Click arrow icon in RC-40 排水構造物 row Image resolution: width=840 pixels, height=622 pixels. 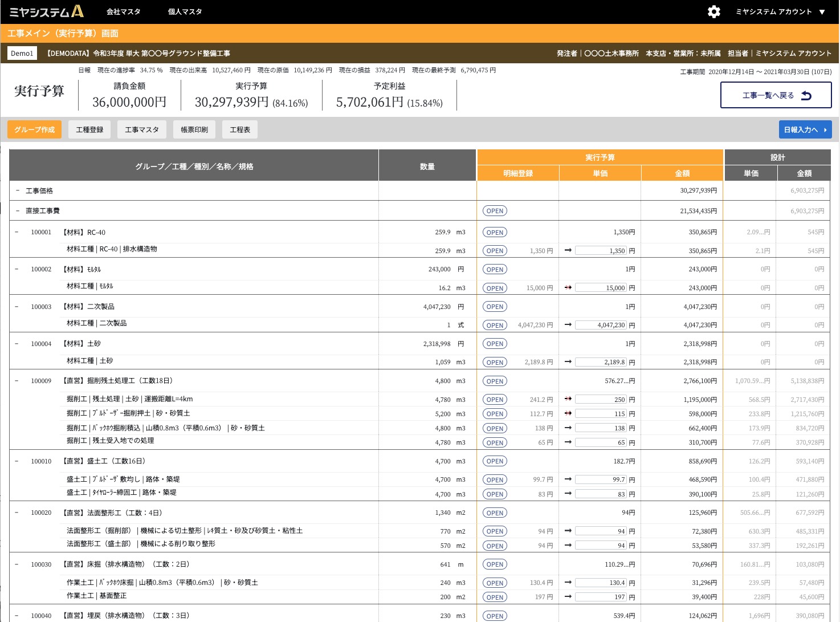point(568,250)
